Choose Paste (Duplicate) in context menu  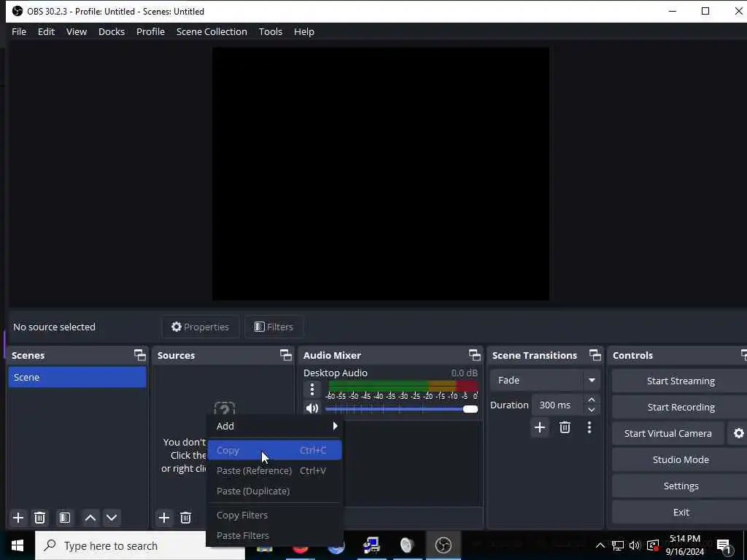click(274, 491)
